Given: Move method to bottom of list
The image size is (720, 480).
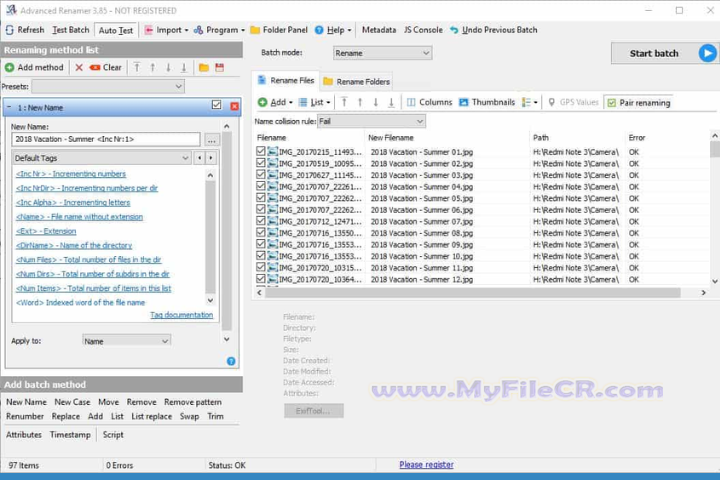Looking at the screenshot, I should click(x=184, y=68).
